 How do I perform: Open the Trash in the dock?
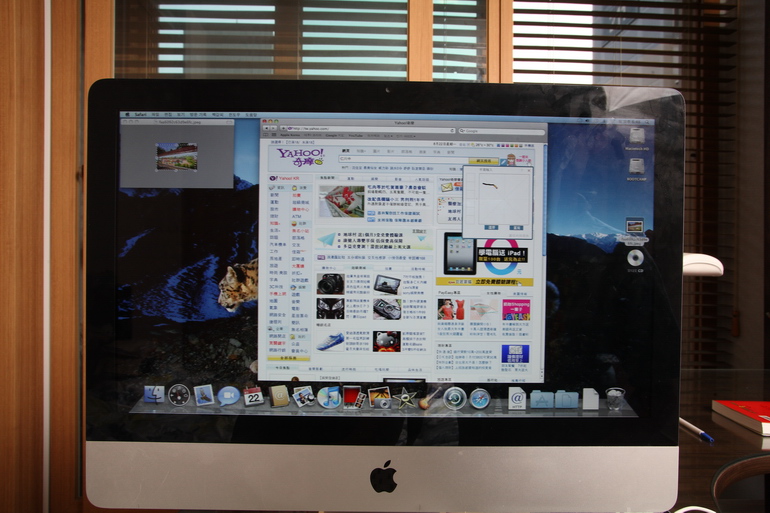pyautogui.click(x=615, y=399)
